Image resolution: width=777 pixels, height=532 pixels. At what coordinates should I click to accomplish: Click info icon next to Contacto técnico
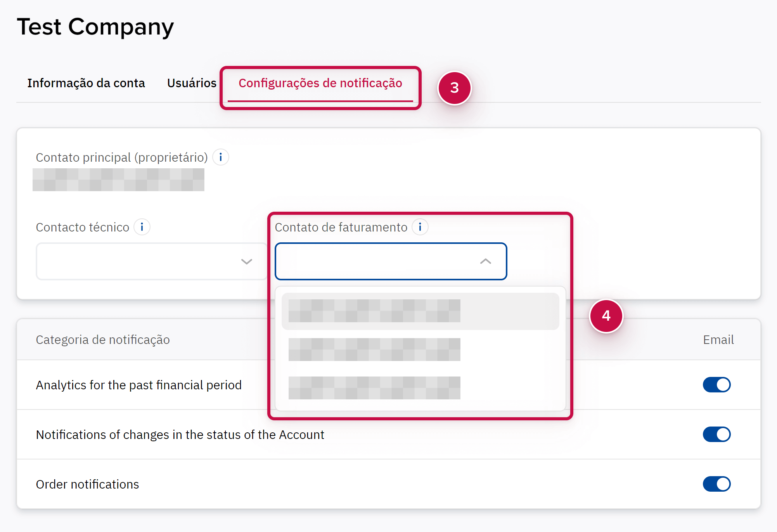click(x=142, y=227)
